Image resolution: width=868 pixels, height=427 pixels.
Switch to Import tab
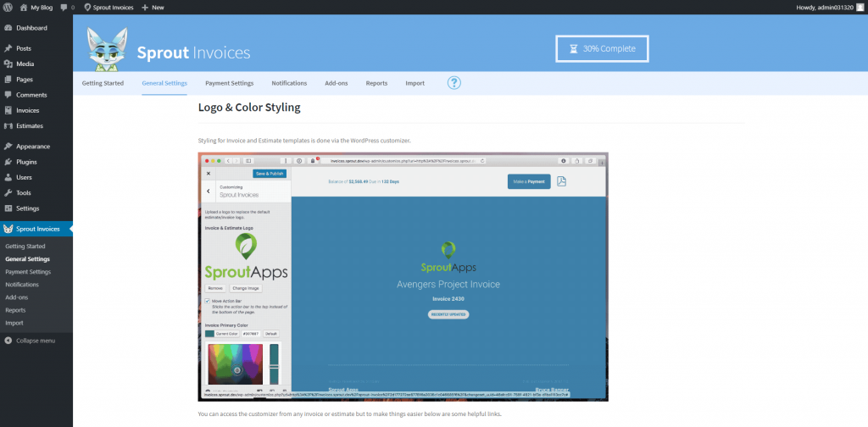(415, 83)
